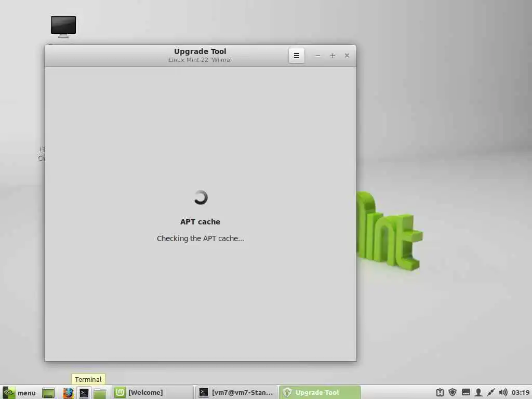Launch Firefox from the panel
The width and height of the screenshot is (532, 399).
[68, 393]
